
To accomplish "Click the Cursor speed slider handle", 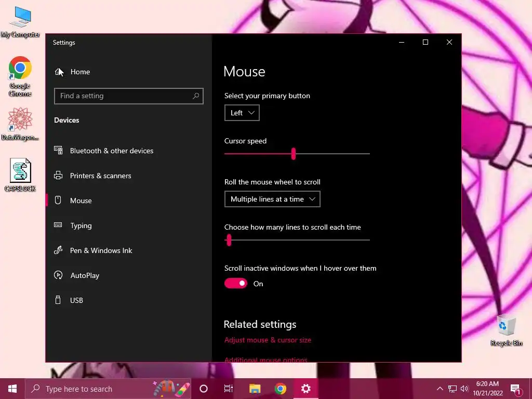I will [x=294, y=154].
